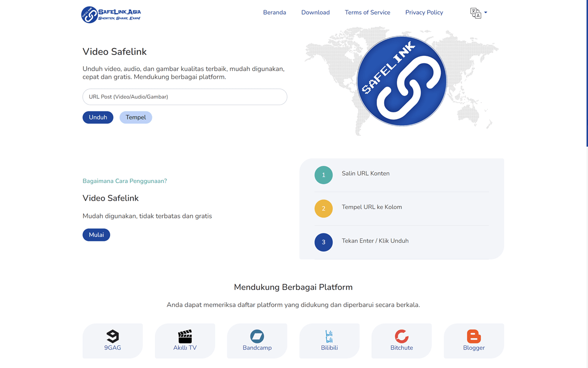Click the Akıllı TV clapperboard icon
The width and height of the screenshot is (588, 368).
pyautogui.click(x=185, y=336)
